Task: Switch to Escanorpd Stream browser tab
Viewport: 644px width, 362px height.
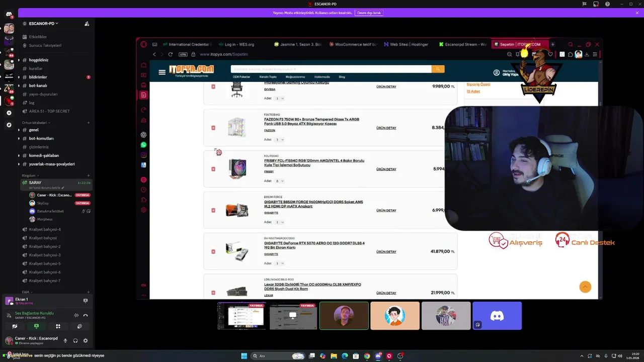Action: point(462,44)
